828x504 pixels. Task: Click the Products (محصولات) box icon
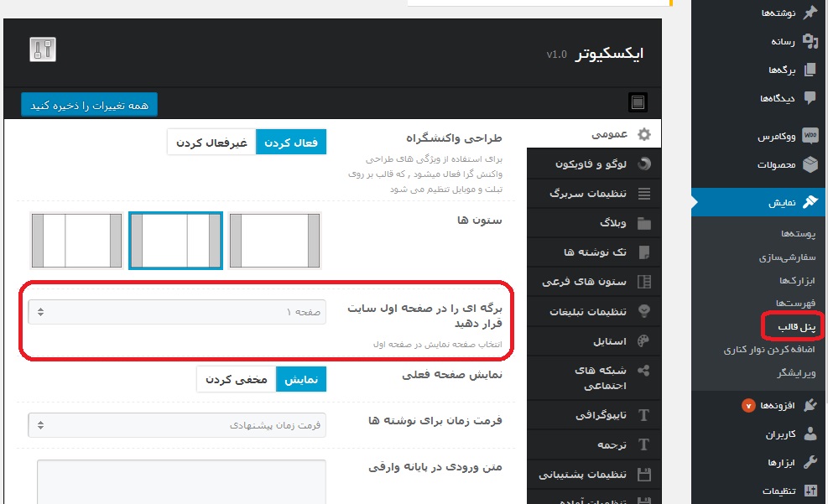810,164
